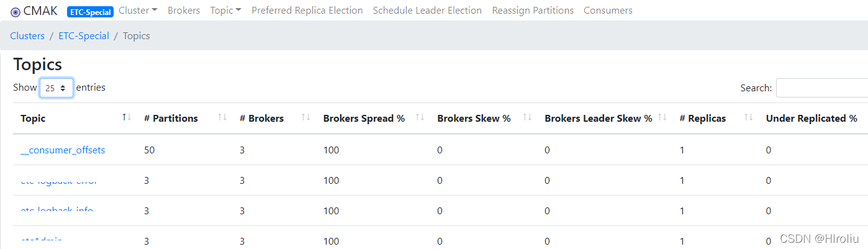Open the Cluster dropdown menu
Image resolution: width=868 pixels, height=249 pixels.
138,11
